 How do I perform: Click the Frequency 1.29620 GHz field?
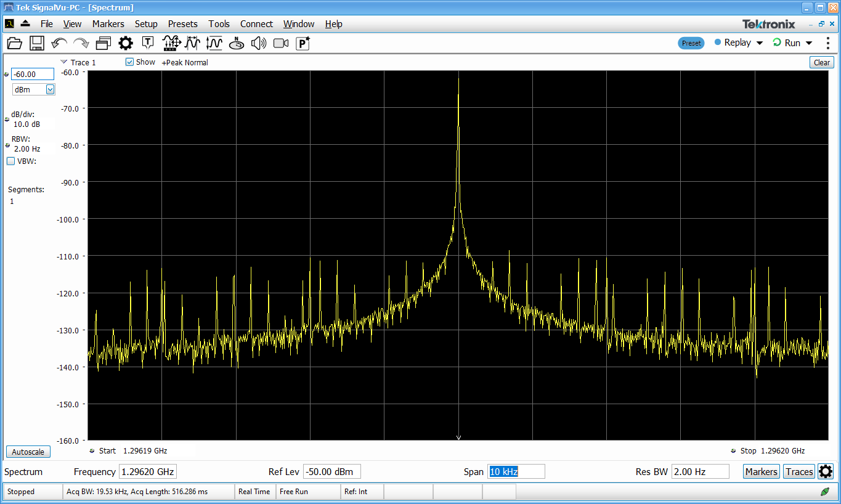(148, 471)
